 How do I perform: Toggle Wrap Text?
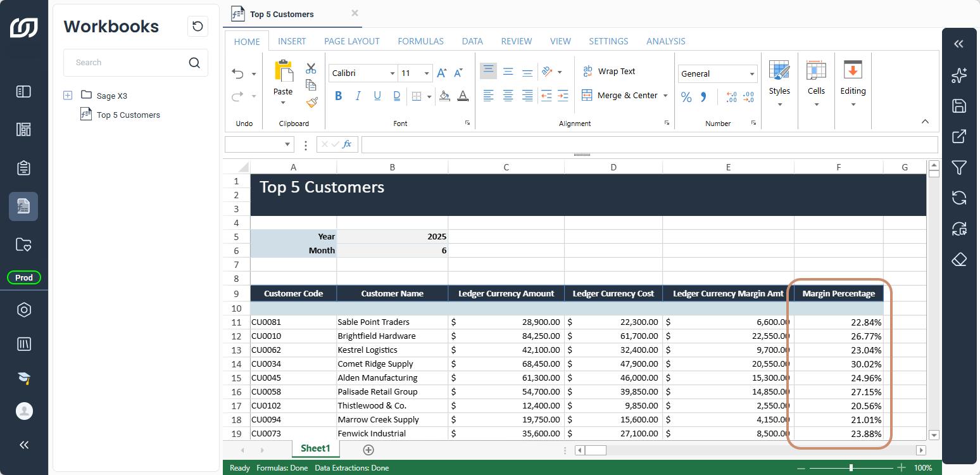point(608,71)
